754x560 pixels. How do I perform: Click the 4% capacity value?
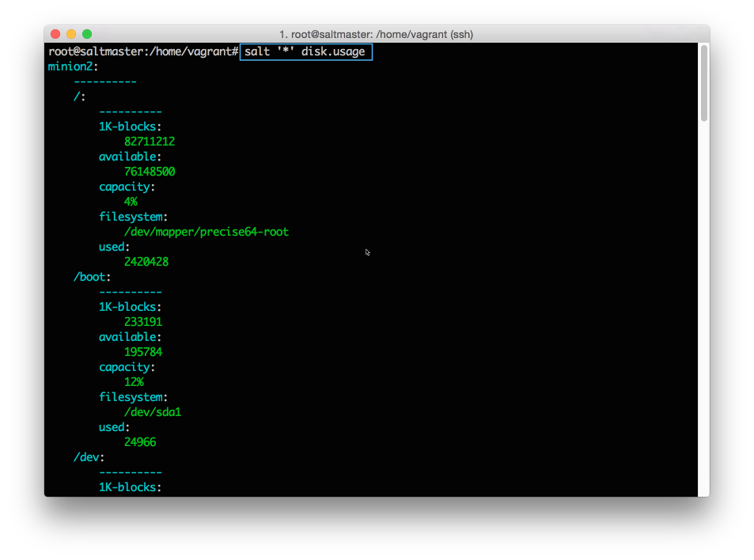[131, 202]
